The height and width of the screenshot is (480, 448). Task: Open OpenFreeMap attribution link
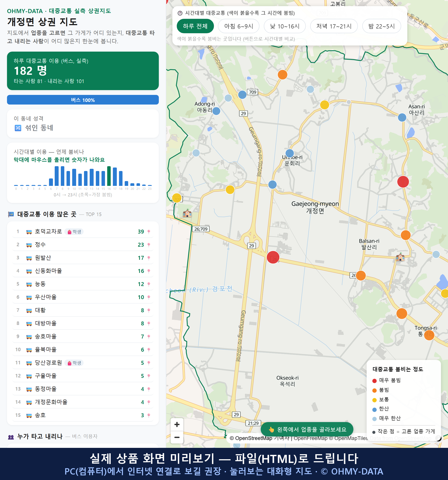point(311,438)
